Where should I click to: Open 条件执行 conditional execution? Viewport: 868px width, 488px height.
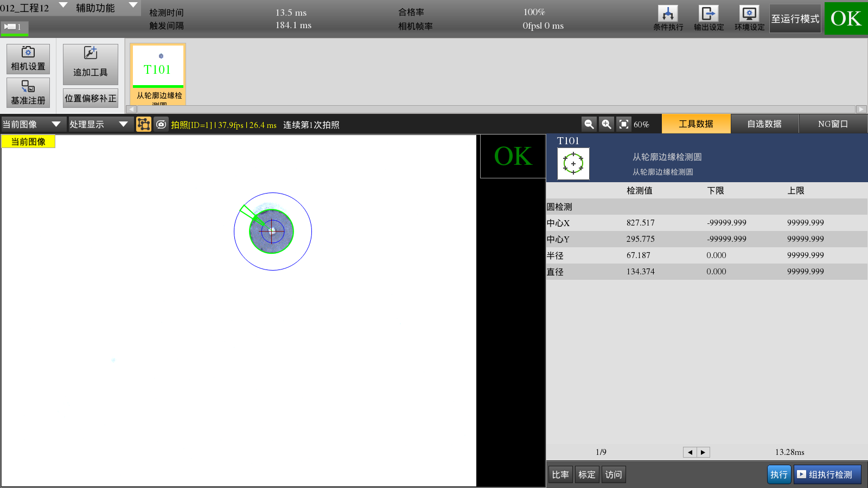coord(668,18)
